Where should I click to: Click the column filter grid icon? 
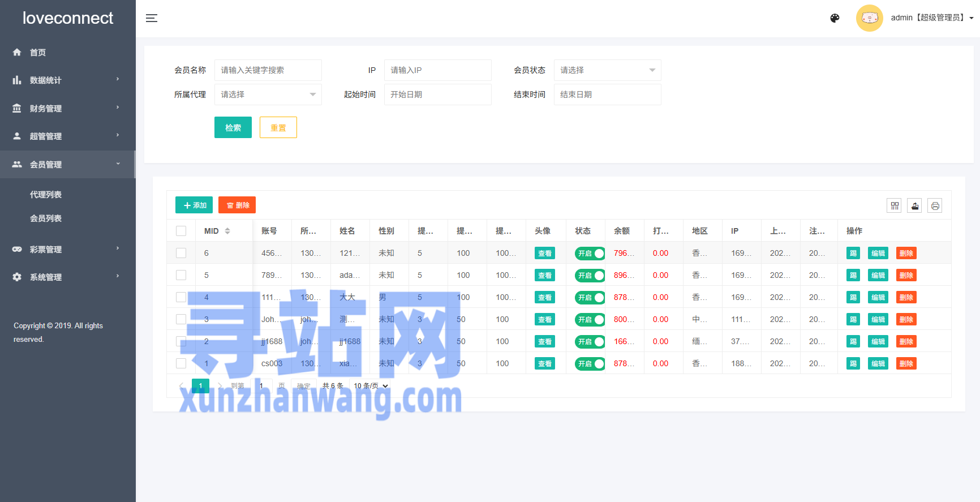tap(894, 206)
